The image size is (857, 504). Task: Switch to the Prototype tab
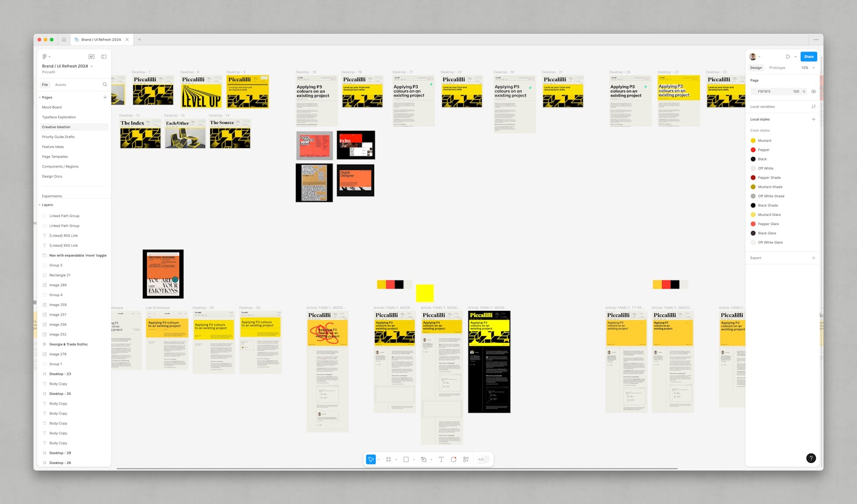(x=777, y=68)
